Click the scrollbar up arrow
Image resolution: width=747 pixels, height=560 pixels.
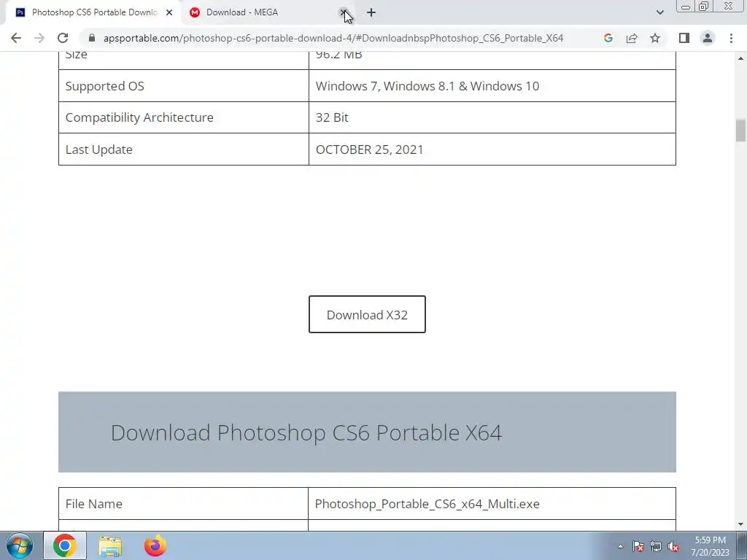741,58
